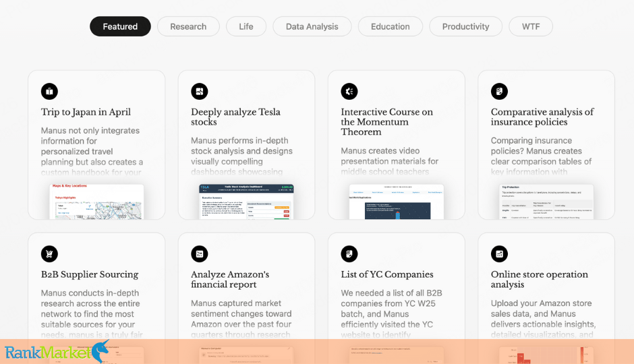Click the icon above Online store operation analysis
This screenshot has height=364, width=634.
coord(499,253)
